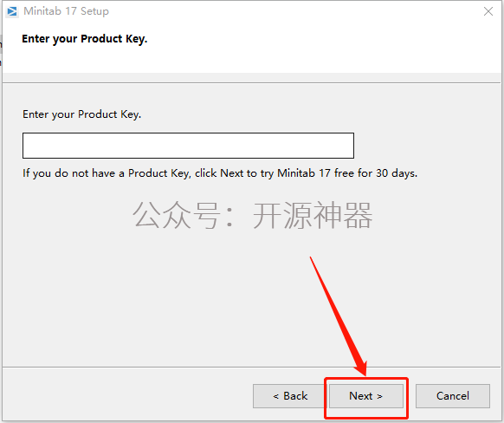
Task: Click the words '30 days' in the notice
Action: pos(396,173)
